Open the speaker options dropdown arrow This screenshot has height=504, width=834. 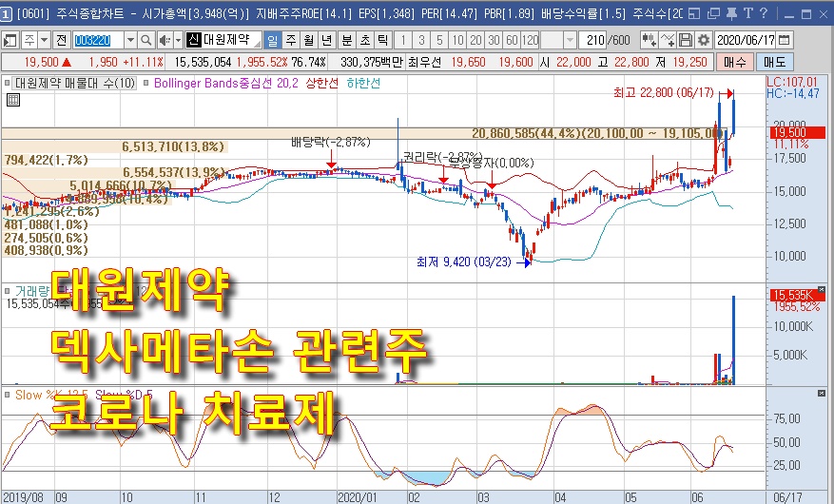(178, 40)
